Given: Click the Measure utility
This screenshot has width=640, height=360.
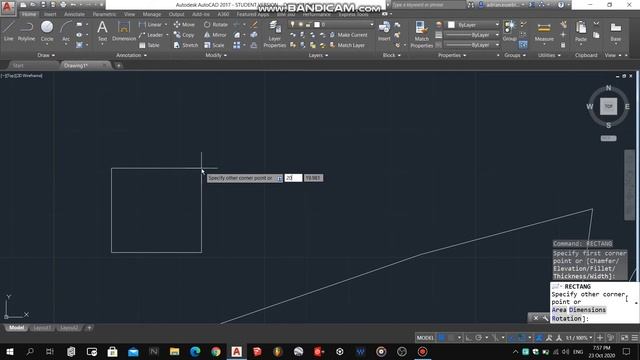Looking at the screenshot, I should coord(544,32).
